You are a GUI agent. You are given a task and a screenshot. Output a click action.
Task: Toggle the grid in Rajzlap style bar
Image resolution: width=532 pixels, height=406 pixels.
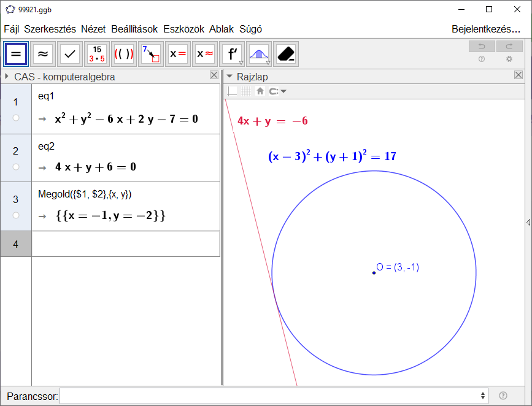point(246,91)
